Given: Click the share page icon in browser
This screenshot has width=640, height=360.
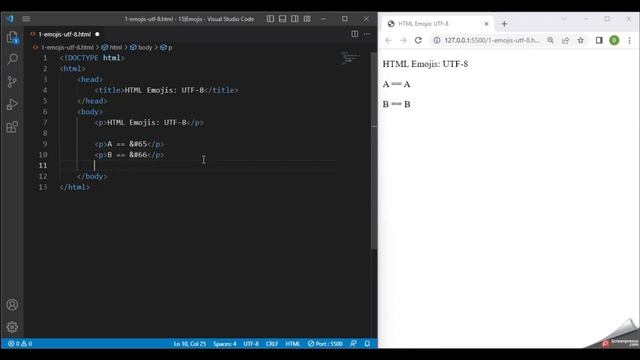Looking at the screenshot, I should pos(566,40).
